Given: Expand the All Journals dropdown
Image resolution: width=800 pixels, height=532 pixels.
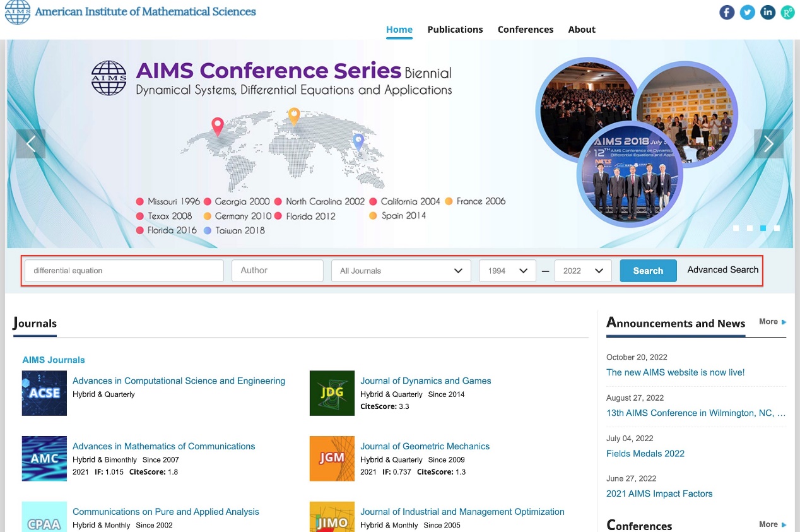Looking at the screenshot, I should pyautogui.click(x=401, y=271).
